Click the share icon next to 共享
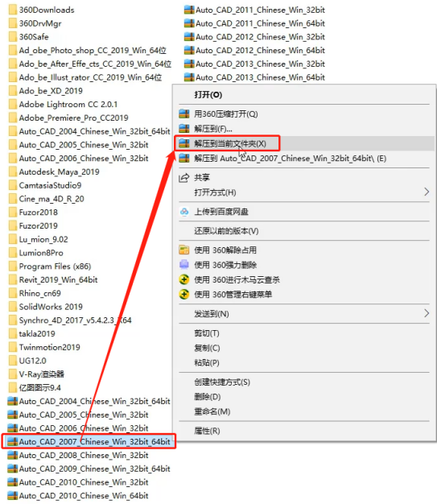 click(x=184, y=177)
